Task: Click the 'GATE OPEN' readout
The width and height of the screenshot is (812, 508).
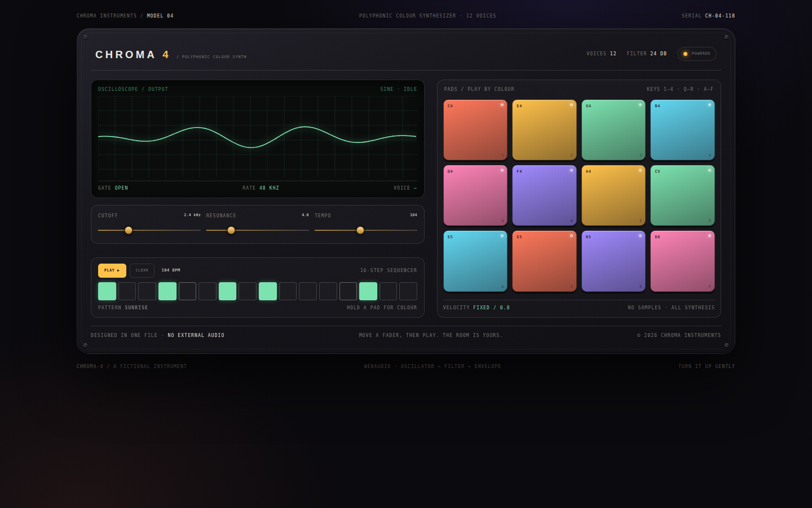Action: pos(113,188)
